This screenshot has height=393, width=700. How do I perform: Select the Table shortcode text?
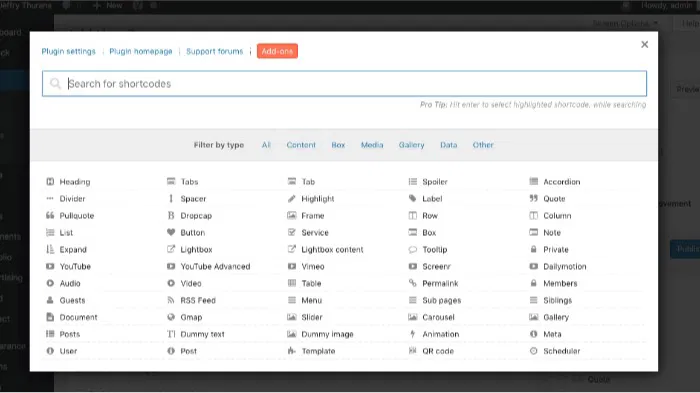[311, 283]
